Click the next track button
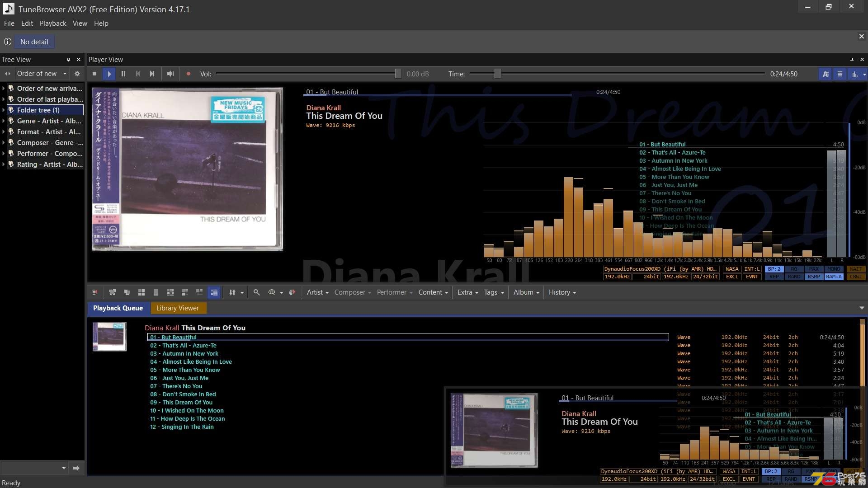The width and height of the screenshot is (868, 488). click(152, 74)
